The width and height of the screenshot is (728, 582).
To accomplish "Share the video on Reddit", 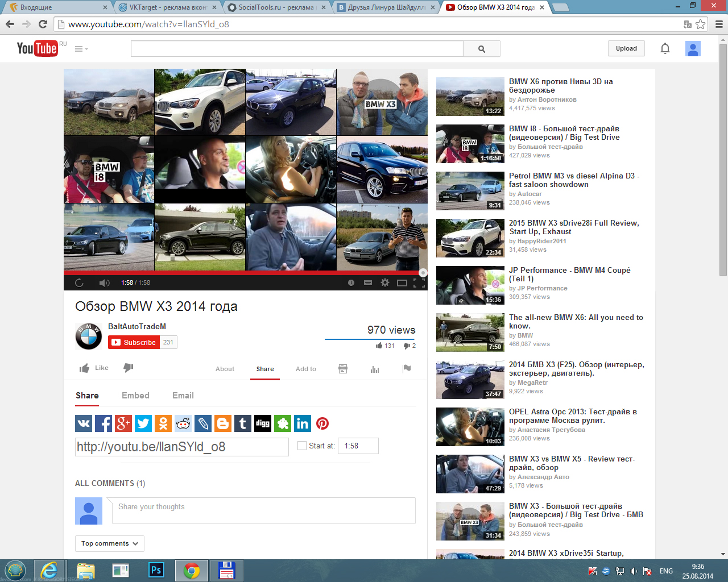I will [x=183, y=423].
